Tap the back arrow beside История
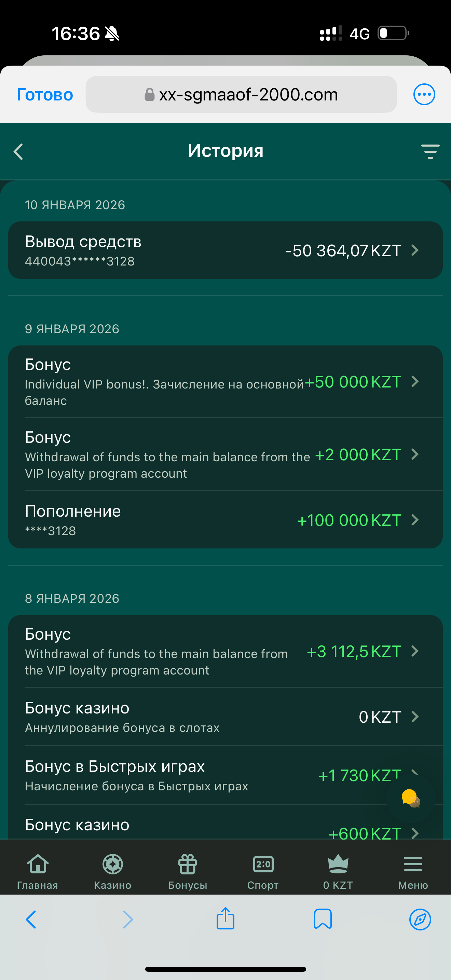This screenshot has height=980, width=451. click(x=19, y=151)
